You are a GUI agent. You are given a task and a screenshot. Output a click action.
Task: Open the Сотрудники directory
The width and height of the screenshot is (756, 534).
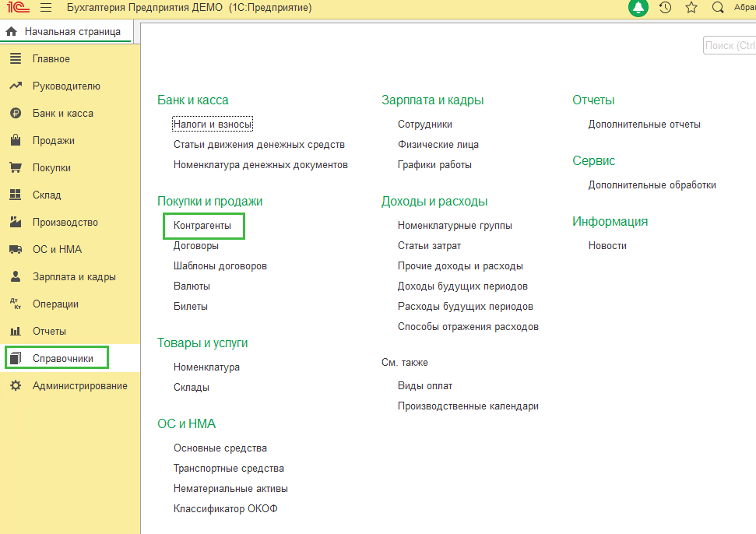tap(425, 125)
